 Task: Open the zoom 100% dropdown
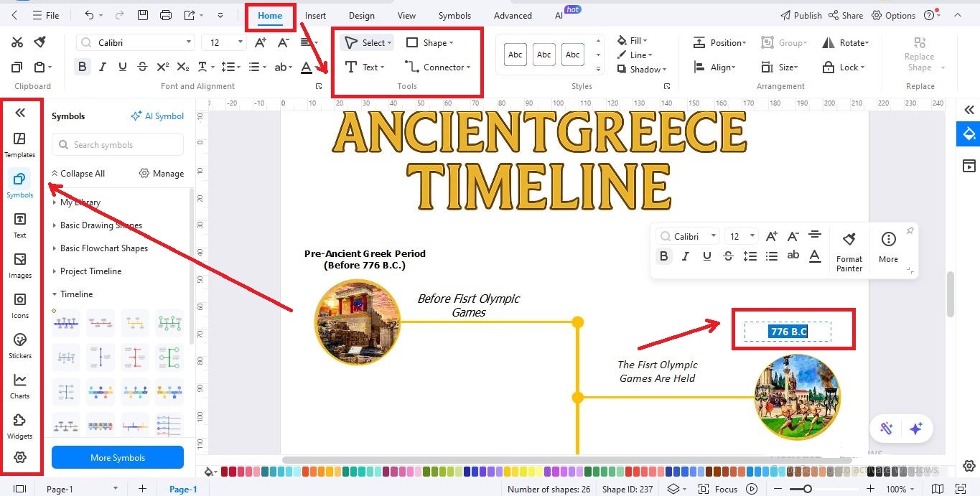click(x=900, y=489)
